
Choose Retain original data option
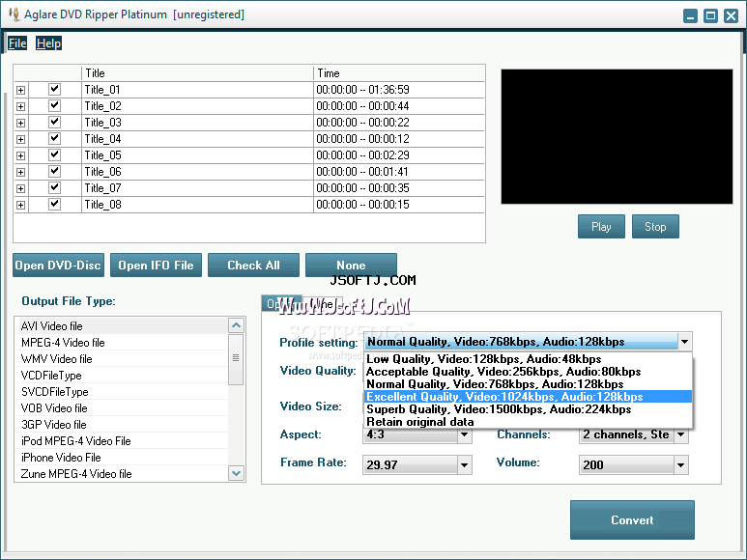pos(529,422)
